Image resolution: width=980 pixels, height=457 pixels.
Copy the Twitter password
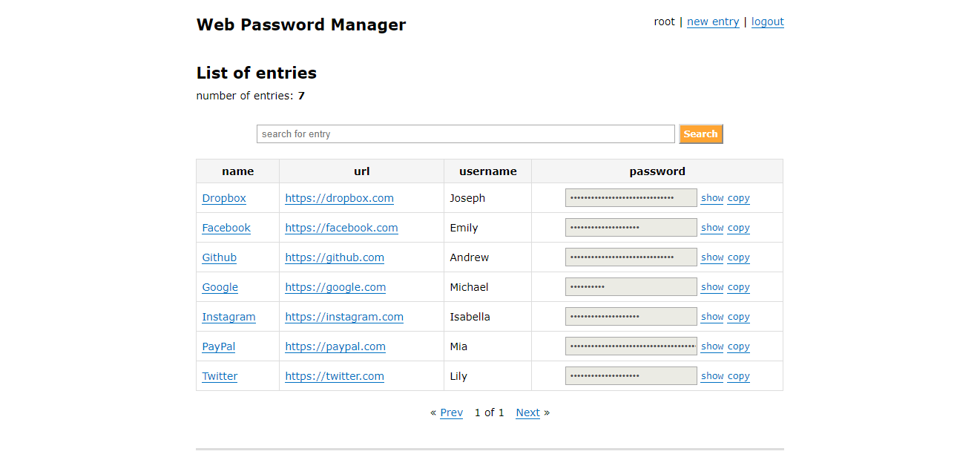(739, 376)
